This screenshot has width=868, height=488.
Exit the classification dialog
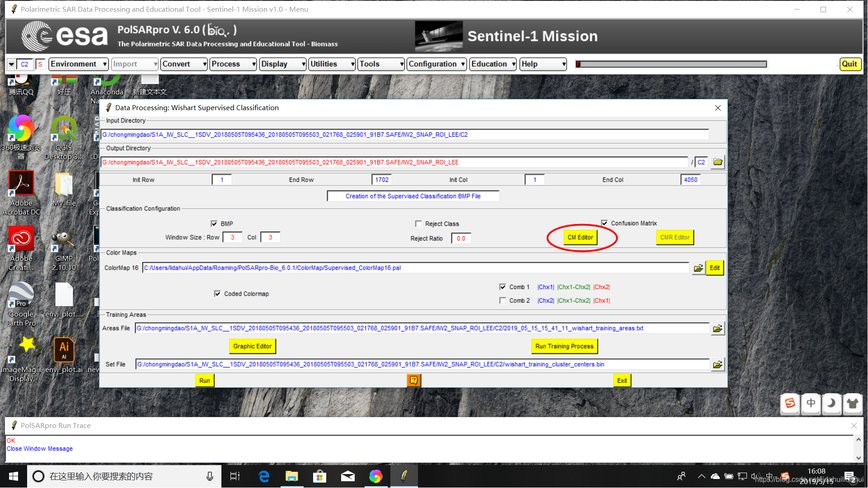622,381
